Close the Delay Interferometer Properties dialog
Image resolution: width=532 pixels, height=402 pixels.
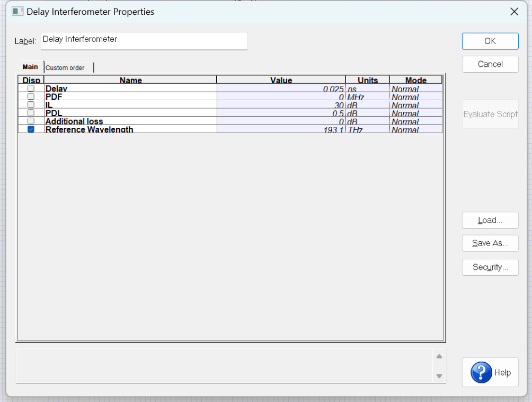513,12
